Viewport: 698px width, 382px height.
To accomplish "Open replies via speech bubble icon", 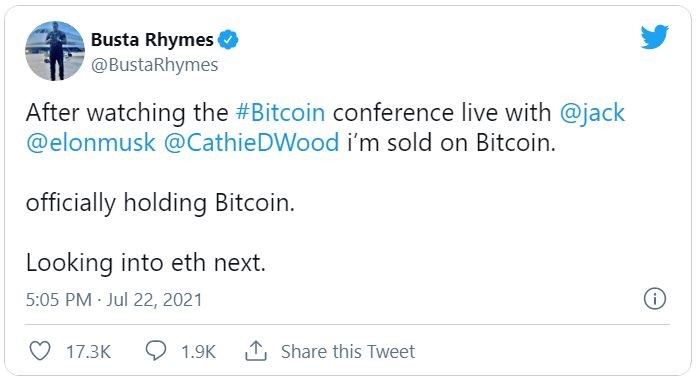I will point(156,351).
